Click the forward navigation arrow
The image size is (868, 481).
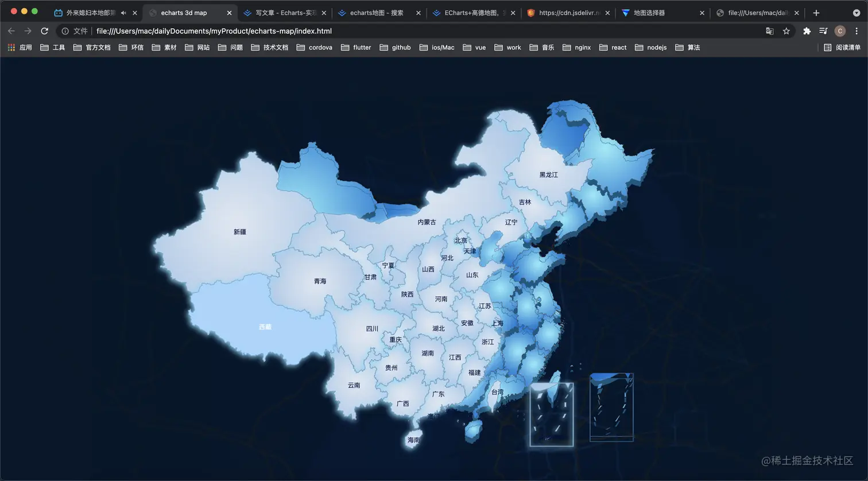(28, 31)
